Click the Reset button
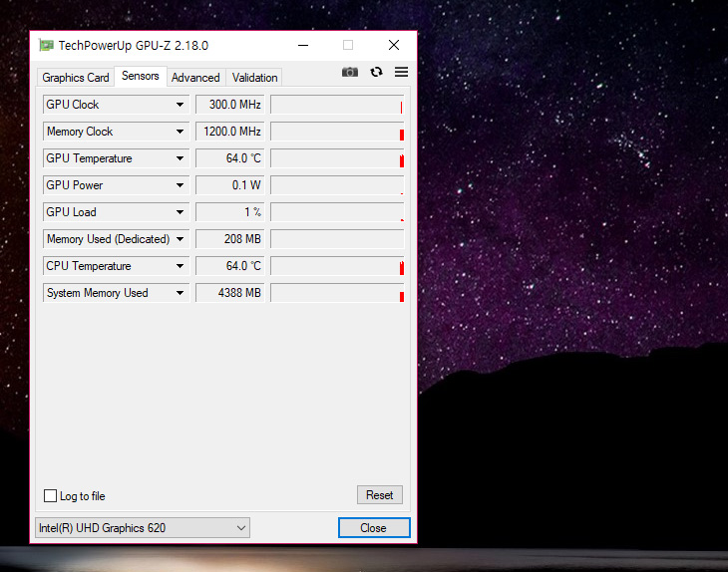This screenshot has height=572, width=728. coord(379,495)
